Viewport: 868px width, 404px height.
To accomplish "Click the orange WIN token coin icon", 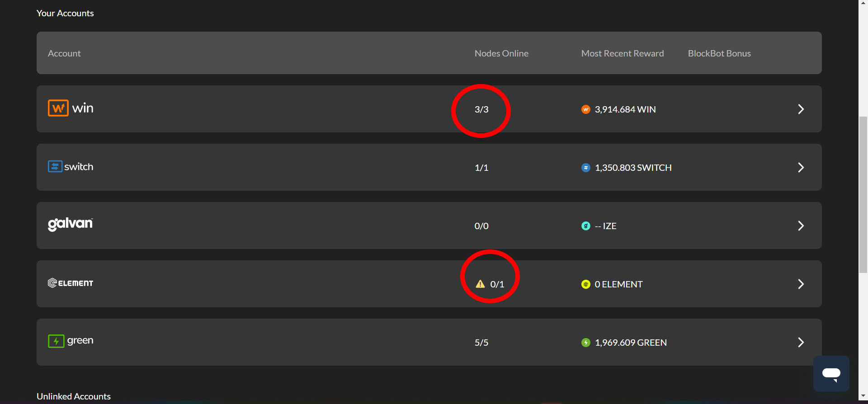I will tap(585, 109).
